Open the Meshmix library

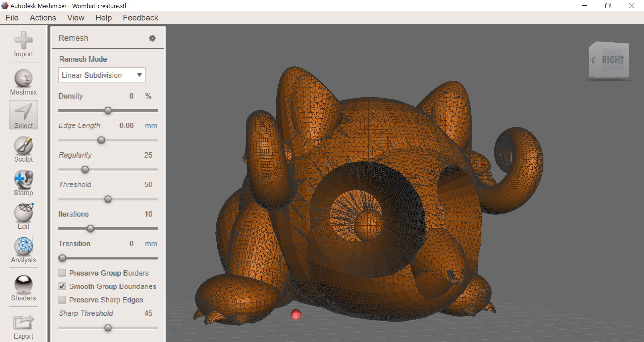tap(23, 80)
